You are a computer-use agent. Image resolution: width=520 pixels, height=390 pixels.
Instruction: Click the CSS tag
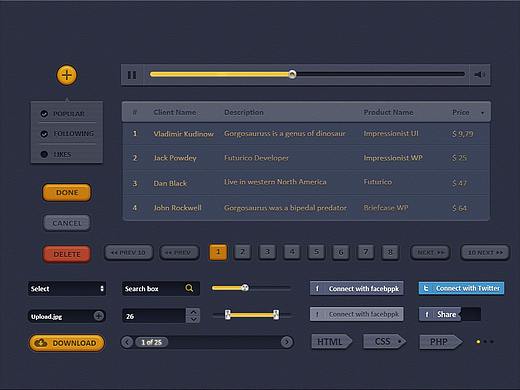click(x=385, y=342)
